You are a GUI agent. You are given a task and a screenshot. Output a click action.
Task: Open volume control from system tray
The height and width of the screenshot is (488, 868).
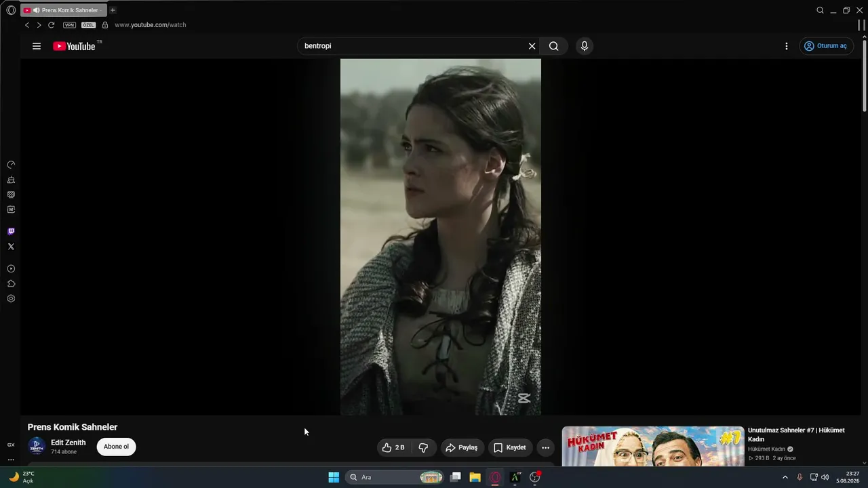[x=825, y=477]
